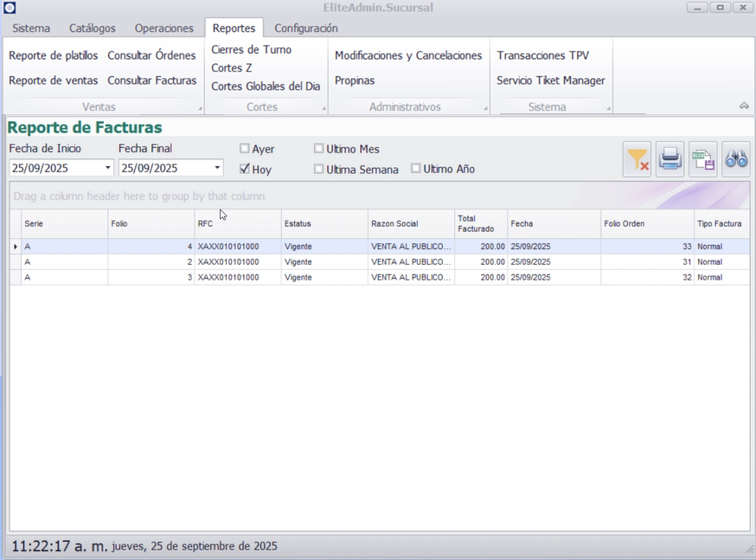Viewport: 756px width, 560px height.
Task: Click the Ventas group launcher icon
Action: coord(200,109)
